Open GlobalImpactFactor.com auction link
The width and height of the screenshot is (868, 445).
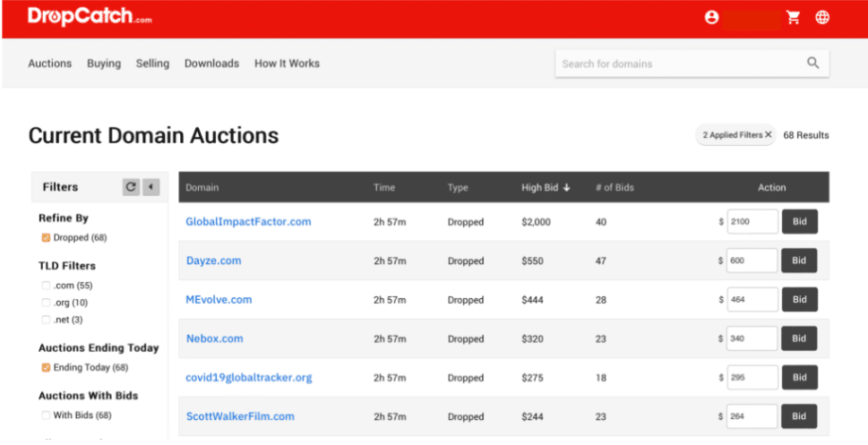(248, 222)
